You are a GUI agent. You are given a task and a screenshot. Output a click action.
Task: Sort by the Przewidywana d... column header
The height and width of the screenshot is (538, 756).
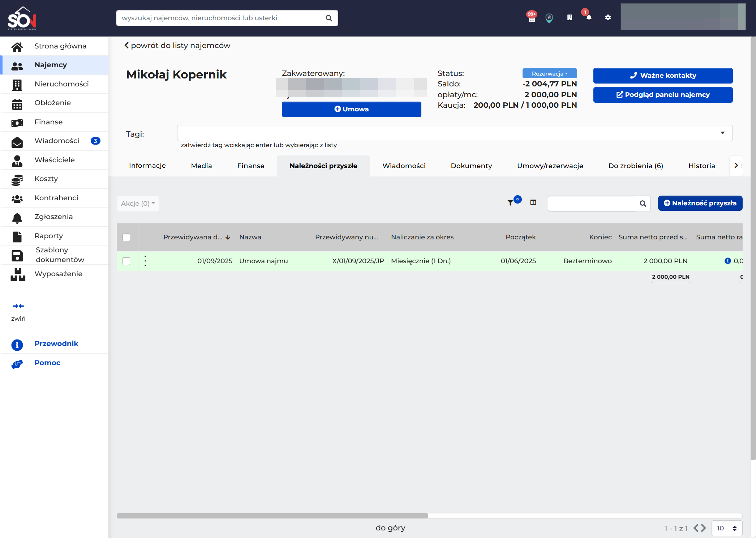[x=197, y=237]
